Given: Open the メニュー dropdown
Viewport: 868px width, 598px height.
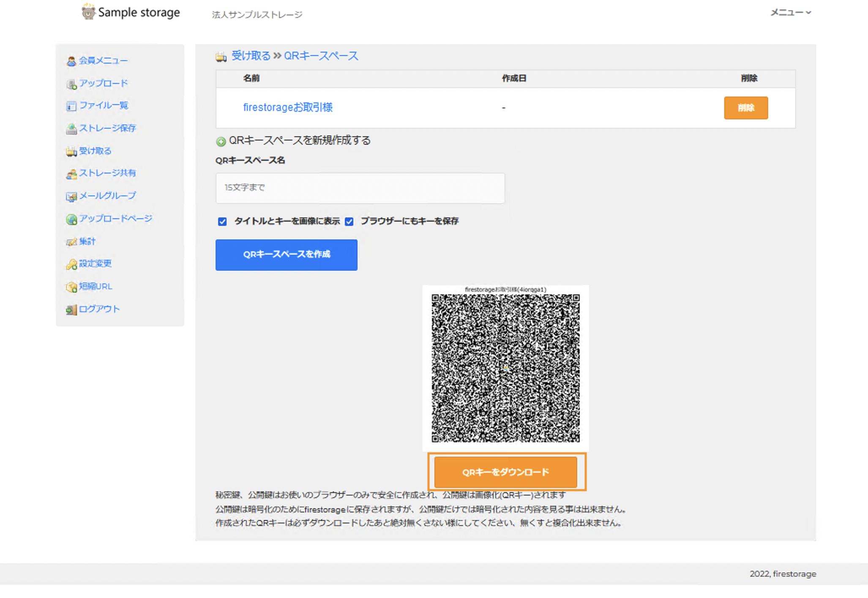Looking at the screenshot, I should [x=790, y=13].
